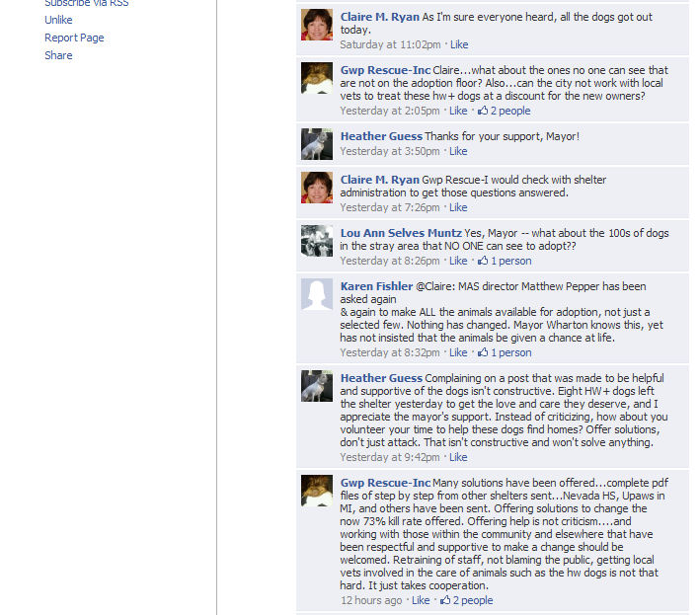The height and width of the screenshot is (615, 700).
Task: Like Heather Guess's 9:42pm comment
Action: coord(458,457)
